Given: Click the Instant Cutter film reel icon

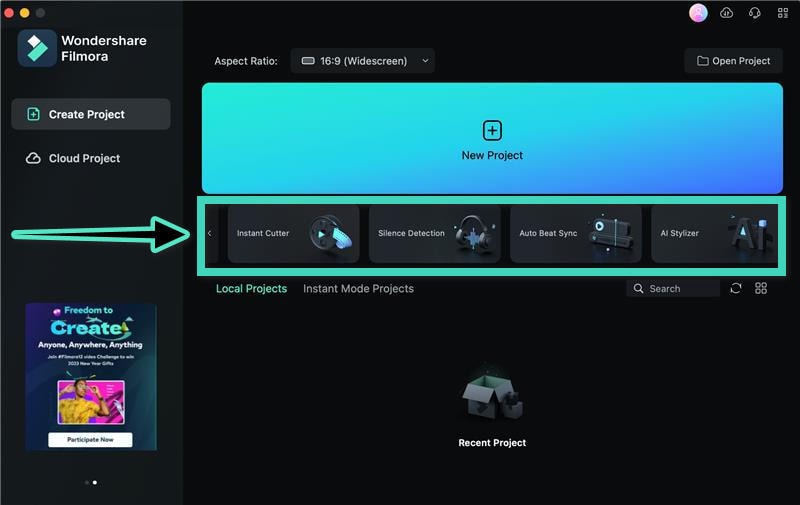Looking at the screenshot, I should point(331,233).
